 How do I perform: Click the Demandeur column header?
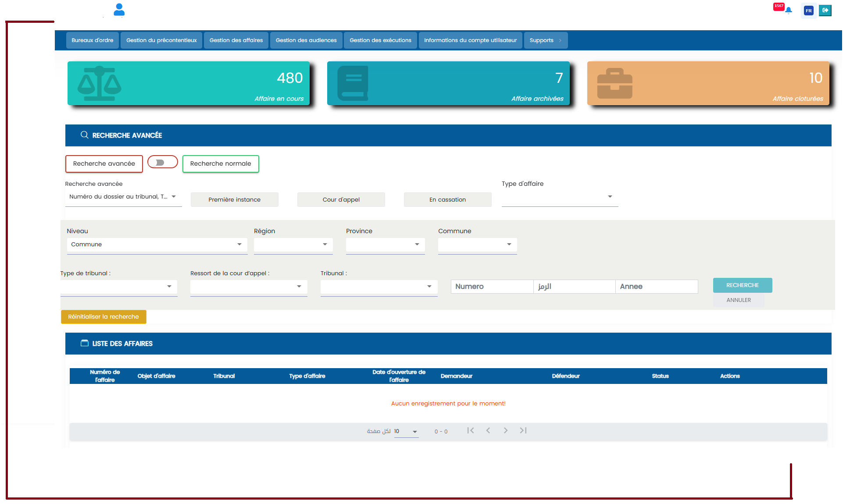coord(457,376)
